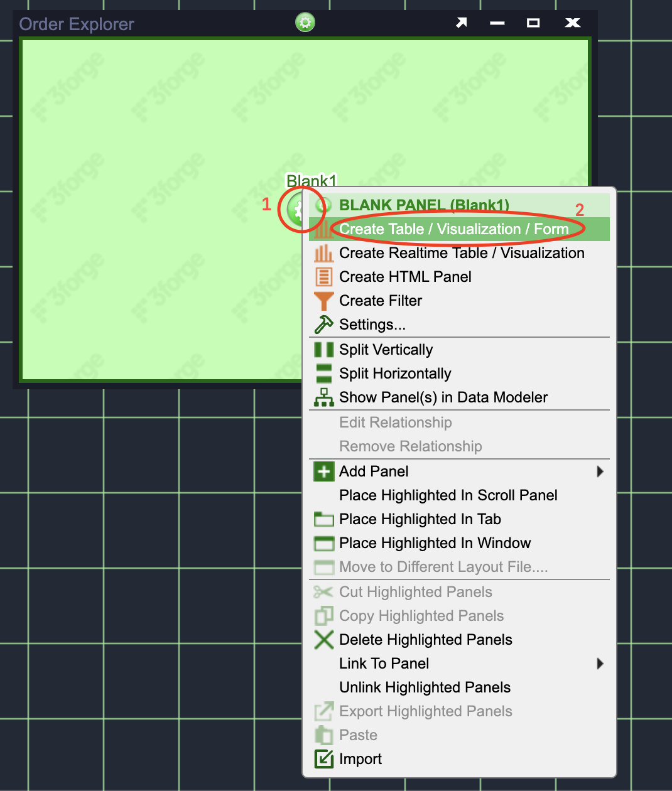Select Place Highlighted In Tab
This screenshot has height=791, width=672.
point(420,519)
